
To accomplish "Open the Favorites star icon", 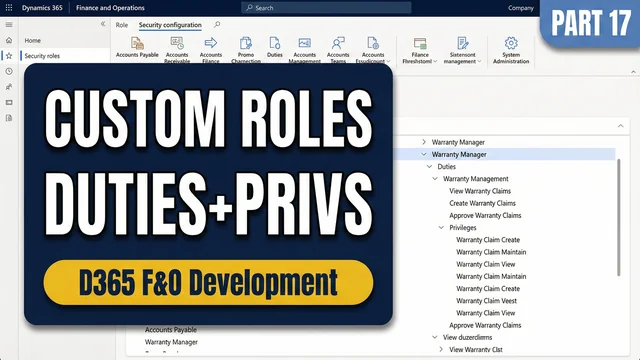I will click(9, 56).
